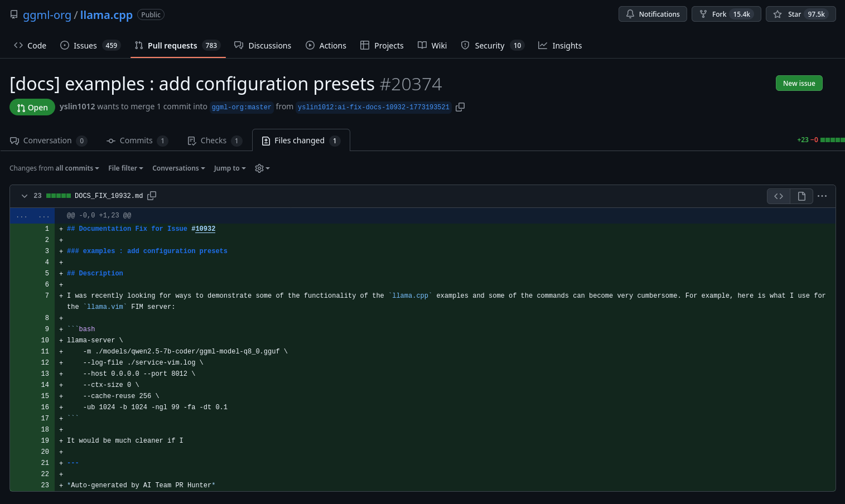Click the New issue button
This screenshot has height=504, width=845.
click(x=799, y=83)
